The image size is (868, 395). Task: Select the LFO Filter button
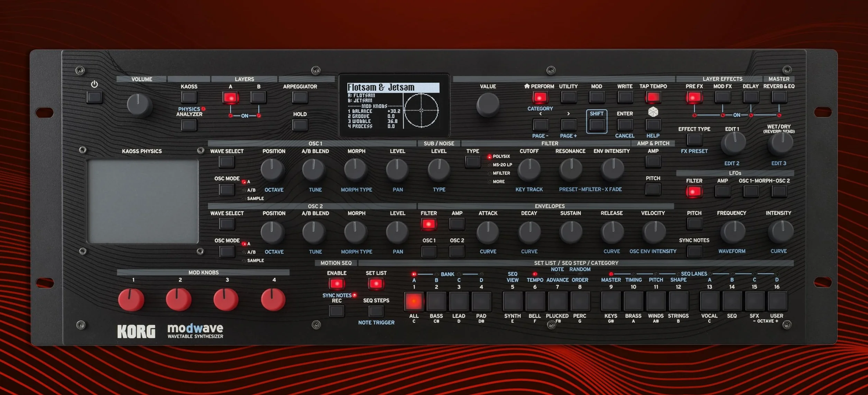pyautogui.click(x=694, y=192)
